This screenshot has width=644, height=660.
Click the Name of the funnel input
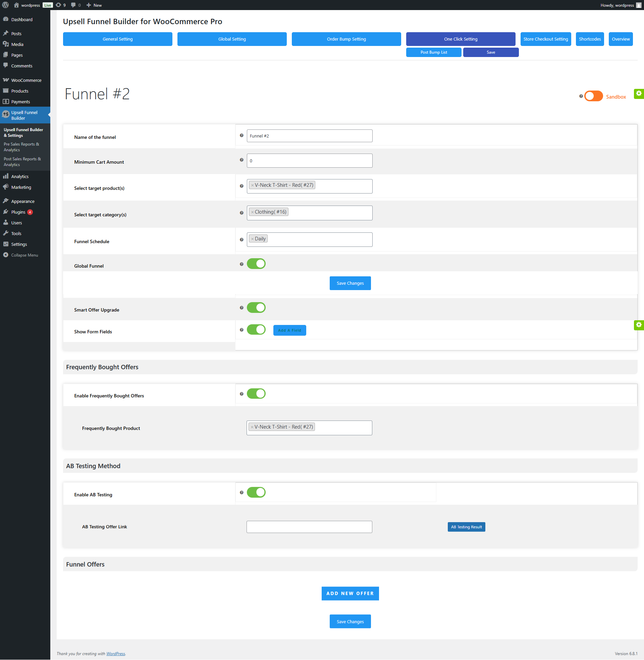310,136
